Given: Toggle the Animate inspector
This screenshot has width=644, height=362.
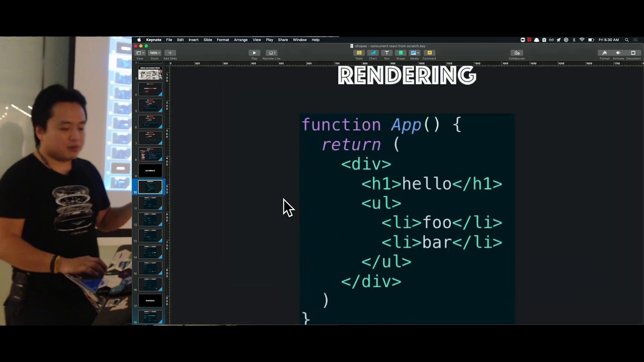Looking at the screenshot, I should point(618,53).
